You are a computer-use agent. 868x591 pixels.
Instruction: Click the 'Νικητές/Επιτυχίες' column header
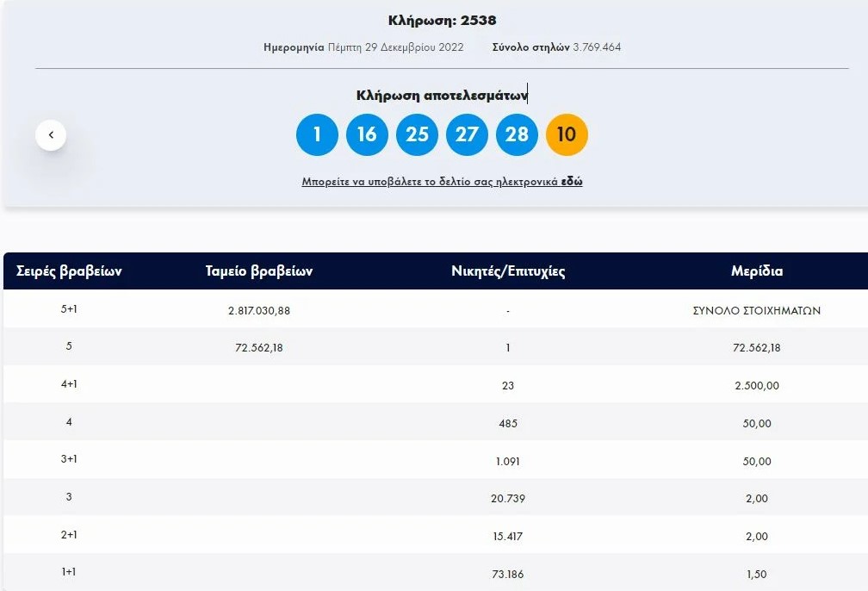[508, 271]
